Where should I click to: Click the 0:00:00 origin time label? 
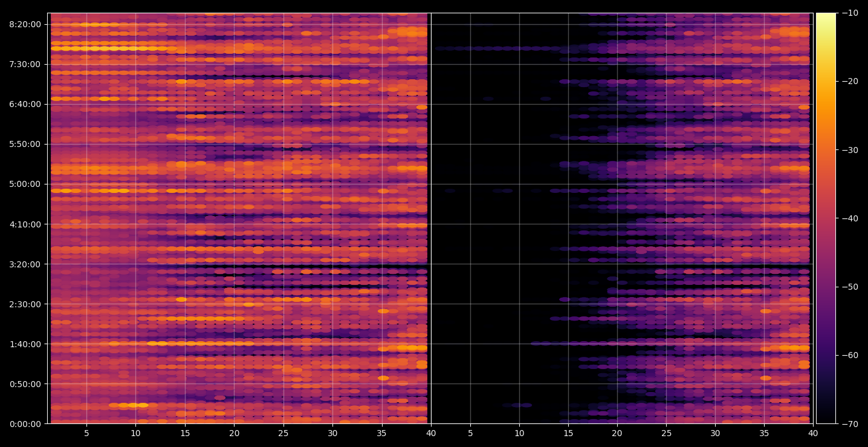point(25,423)
